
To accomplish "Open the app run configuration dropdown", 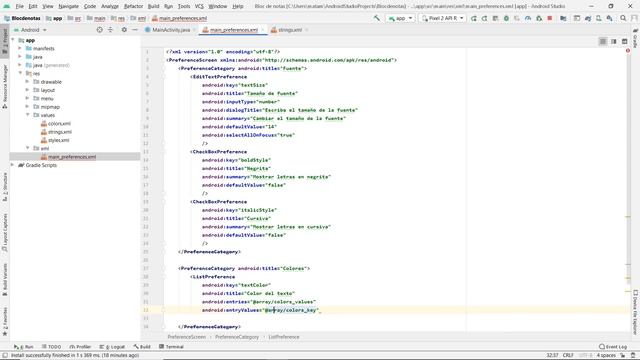I will click(x=400, y=18).
